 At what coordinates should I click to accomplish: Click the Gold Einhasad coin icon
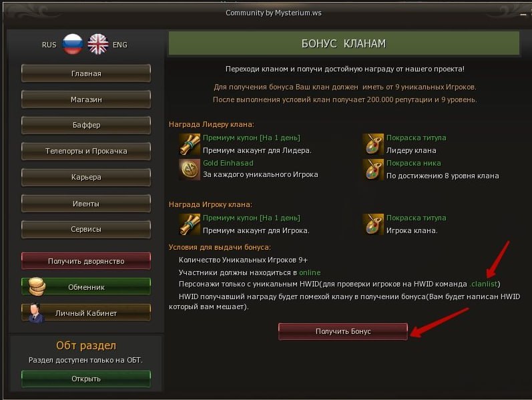coord(190,170)
